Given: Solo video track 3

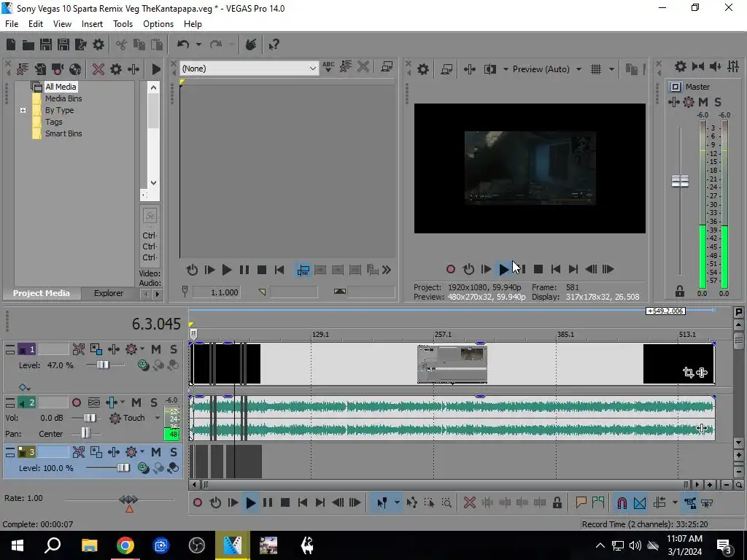Looking at the screenshot, I should pos(174,452).
